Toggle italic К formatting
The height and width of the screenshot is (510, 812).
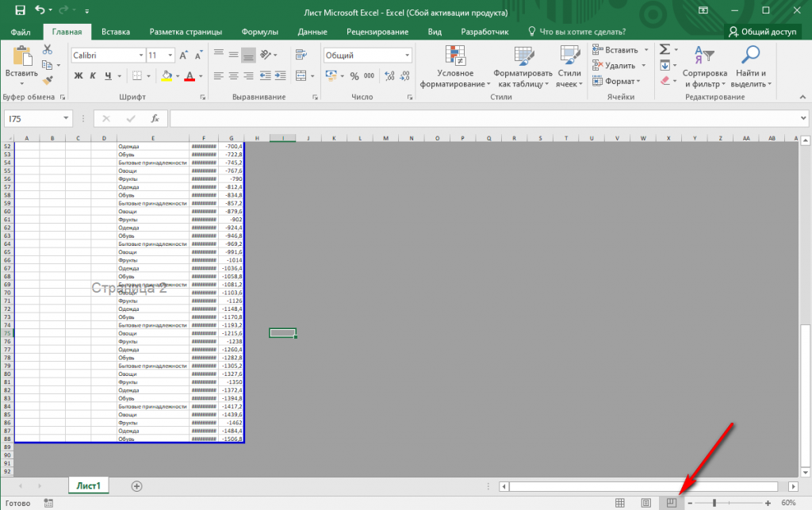(92, 76)
